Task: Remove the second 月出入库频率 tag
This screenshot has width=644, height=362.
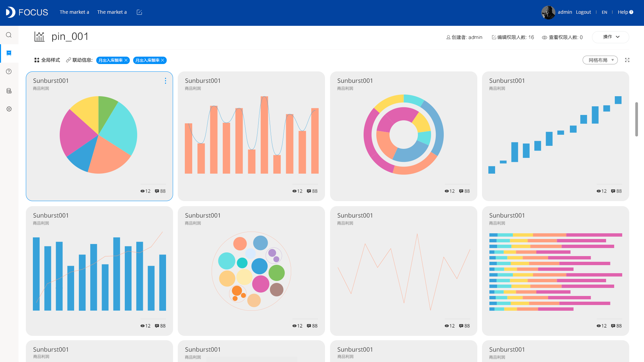Action: (163, 60)
